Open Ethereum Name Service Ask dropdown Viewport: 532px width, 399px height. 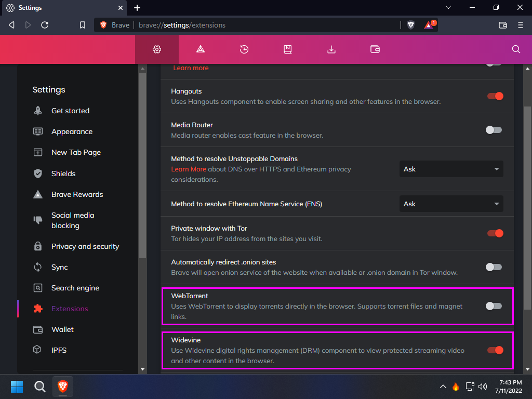pyautogui.click(x=451, y=204)
